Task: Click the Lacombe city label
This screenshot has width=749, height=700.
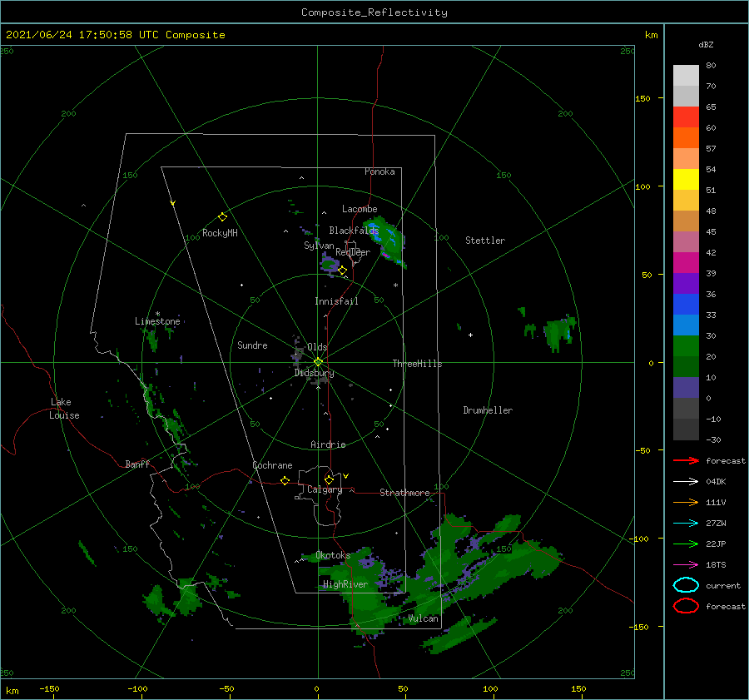Action: click(360, 209)
